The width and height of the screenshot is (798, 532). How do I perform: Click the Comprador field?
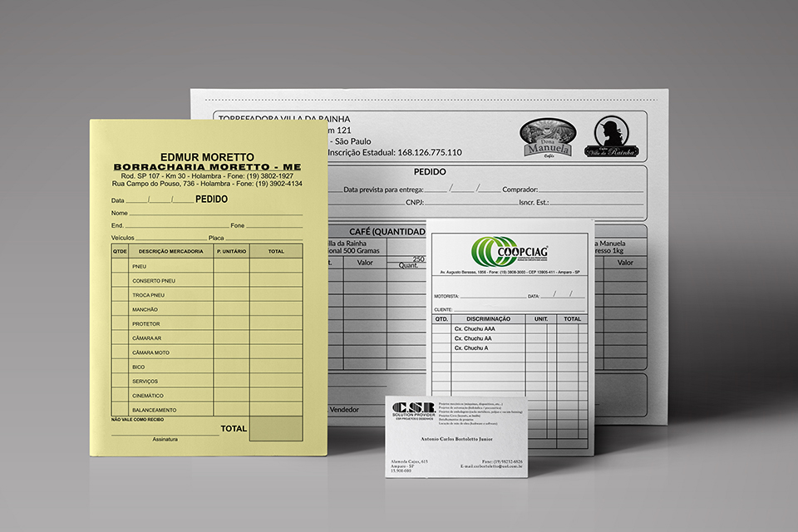tap(573, 190)
